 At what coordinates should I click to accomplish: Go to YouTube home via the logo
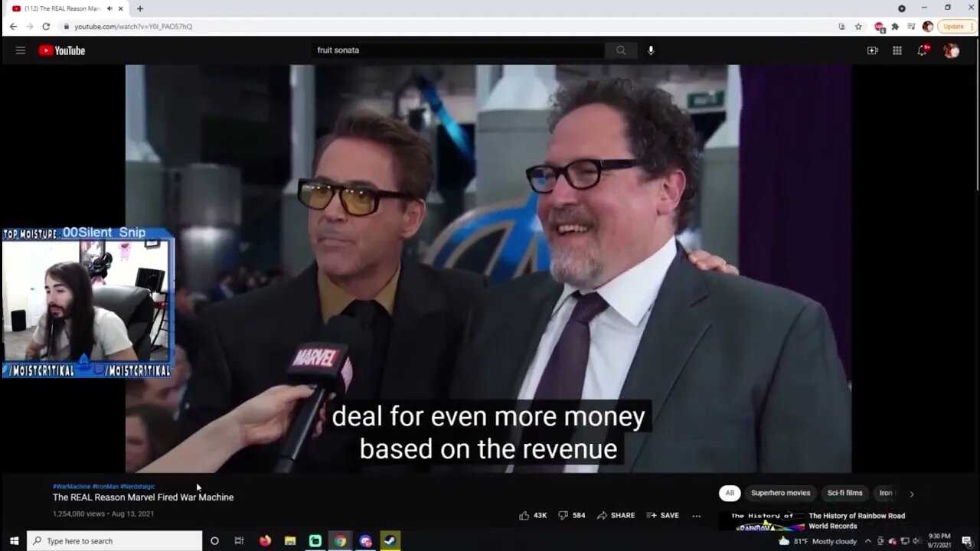click(62, 51)
